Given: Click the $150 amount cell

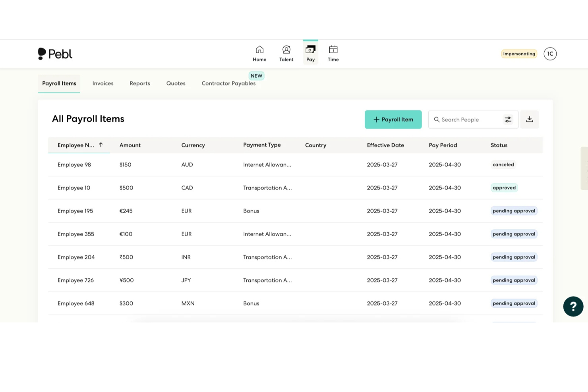Looking at the screenshot, I should click(125, 164).
